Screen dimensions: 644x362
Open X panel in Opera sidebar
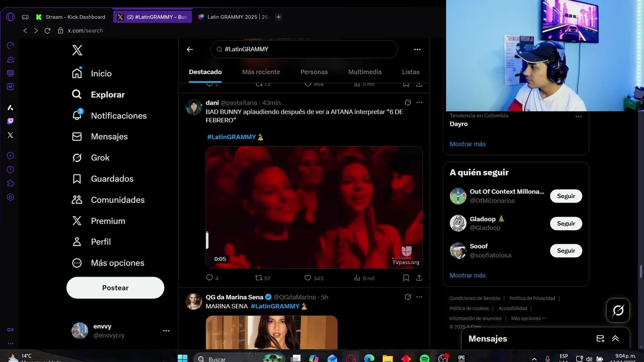[x=10, y=135]
